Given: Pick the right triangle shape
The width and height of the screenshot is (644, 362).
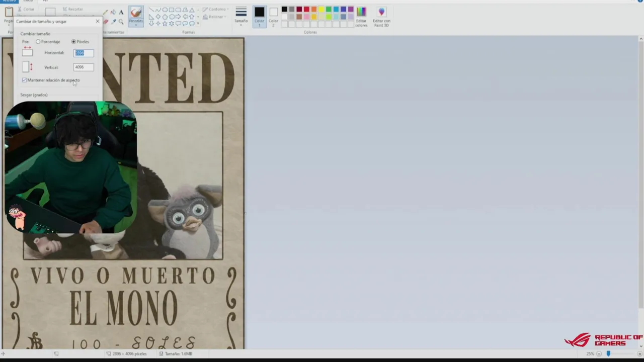Looking at the screenshot, I should 151,17.
